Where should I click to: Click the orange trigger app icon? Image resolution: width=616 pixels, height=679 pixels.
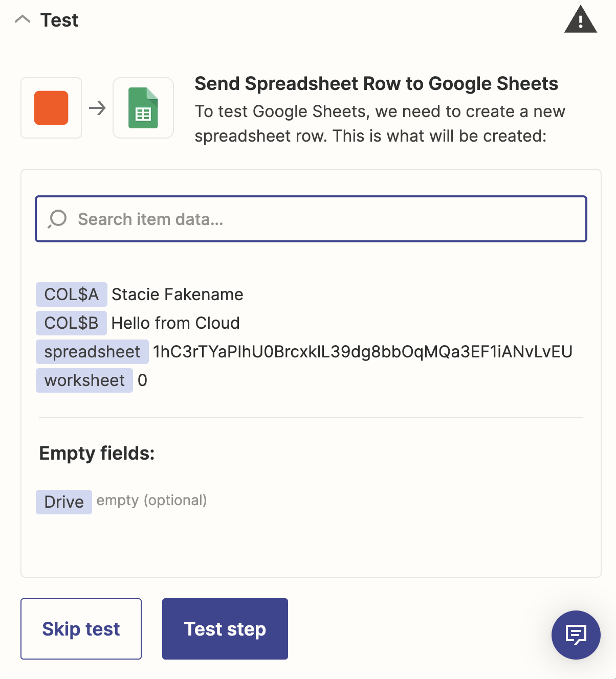click(51, 108)
